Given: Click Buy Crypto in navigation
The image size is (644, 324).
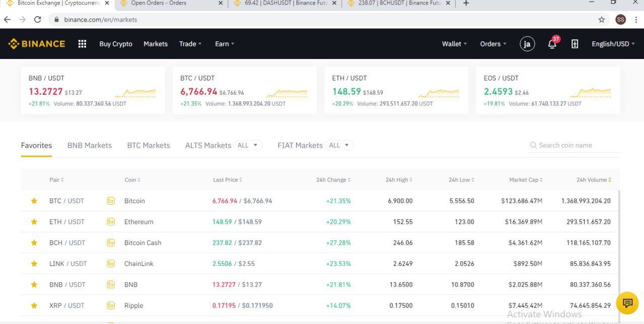Looking at the screenshot, I should point(116,44).
